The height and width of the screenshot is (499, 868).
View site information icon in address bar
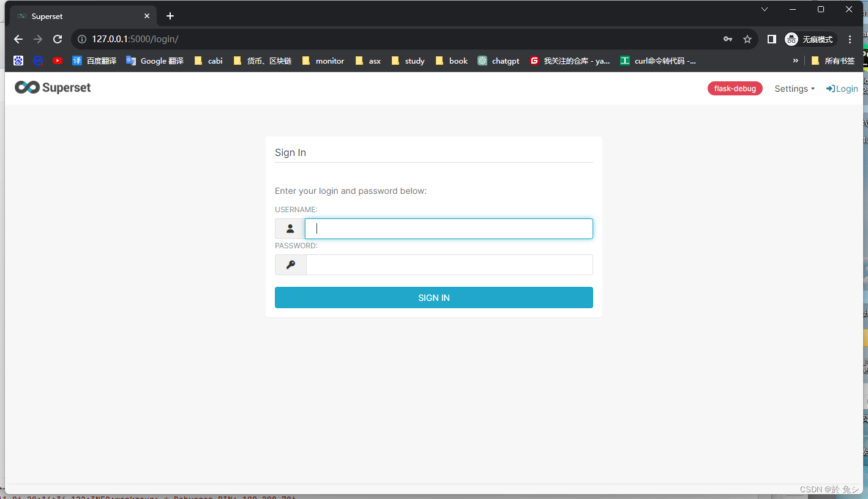(82, 39)
